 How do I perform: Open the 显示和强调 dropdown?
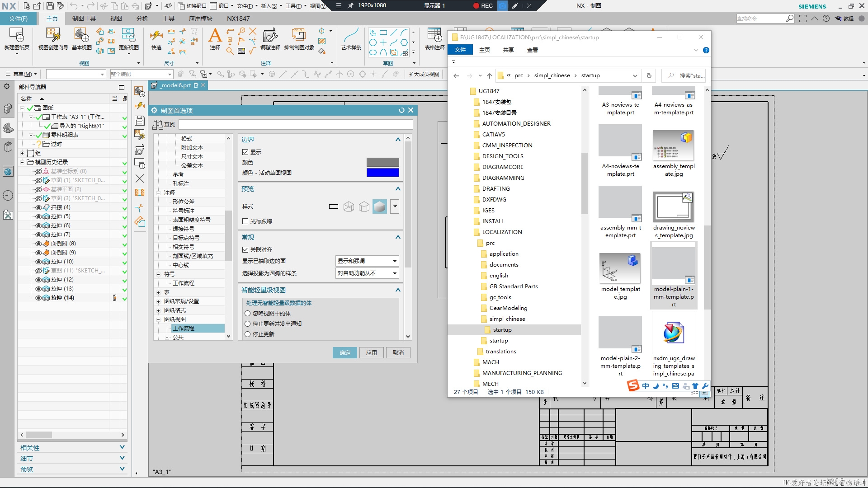367,261
